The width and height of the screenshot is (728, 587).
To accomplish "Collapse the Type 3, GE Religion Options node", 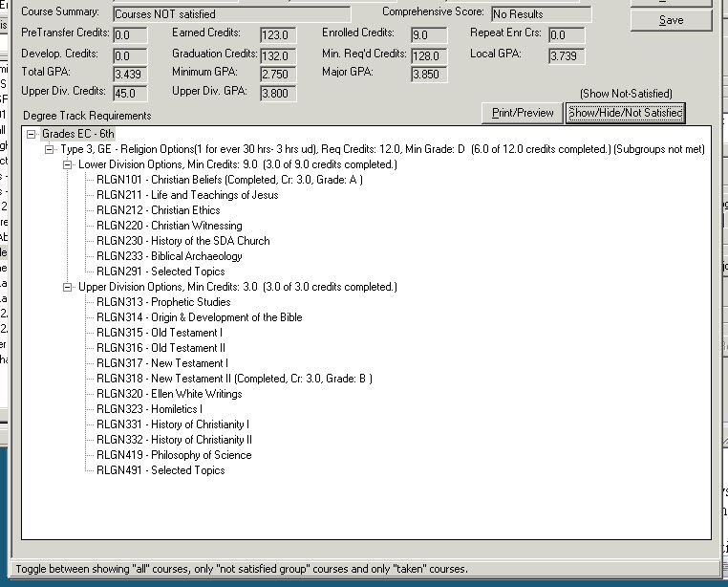I will tap(50, 149).
